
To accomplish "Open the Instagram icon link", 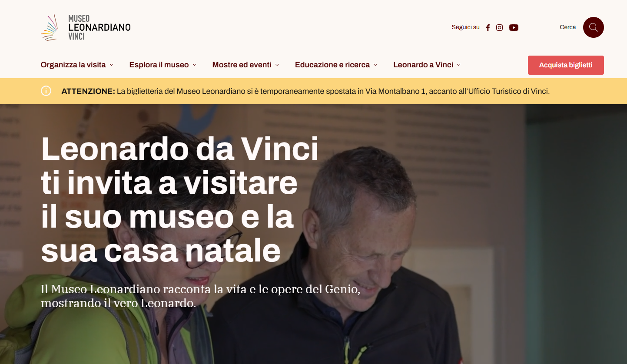I will click(500, 27).
